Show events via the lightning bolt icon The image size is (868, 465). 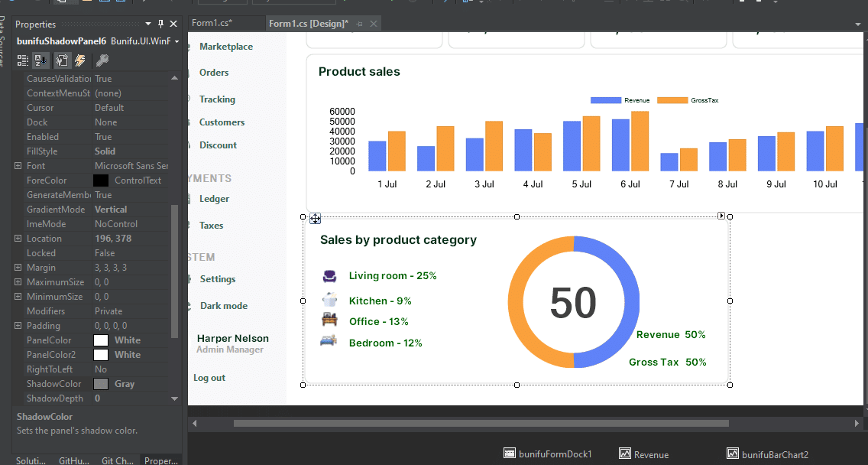tap(79, 60)
